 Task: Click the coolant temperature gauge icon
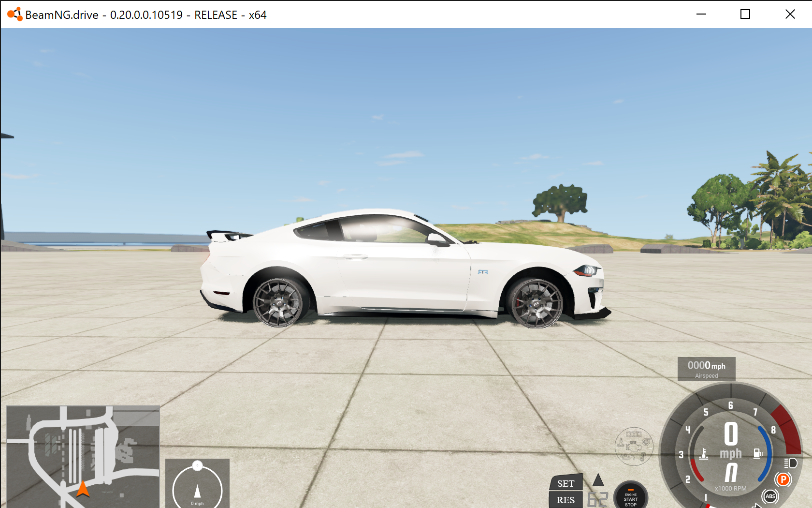[704, 454]
